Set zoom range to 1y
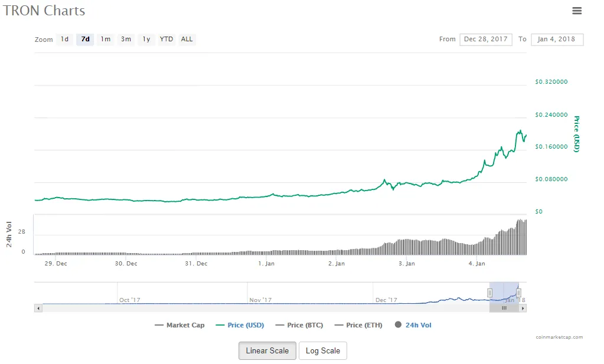Image resolution: width=604 pixels, height=364 pixels. tap(146, 40)
